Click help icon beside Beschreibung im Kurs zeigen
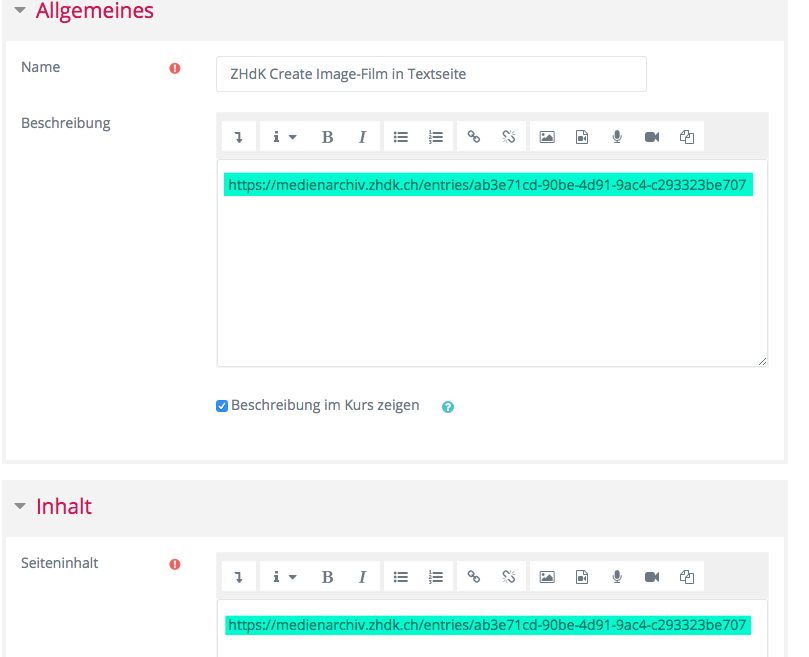Image resolution: width=809 pixels, height=657 pixels. tap(448, 407)
